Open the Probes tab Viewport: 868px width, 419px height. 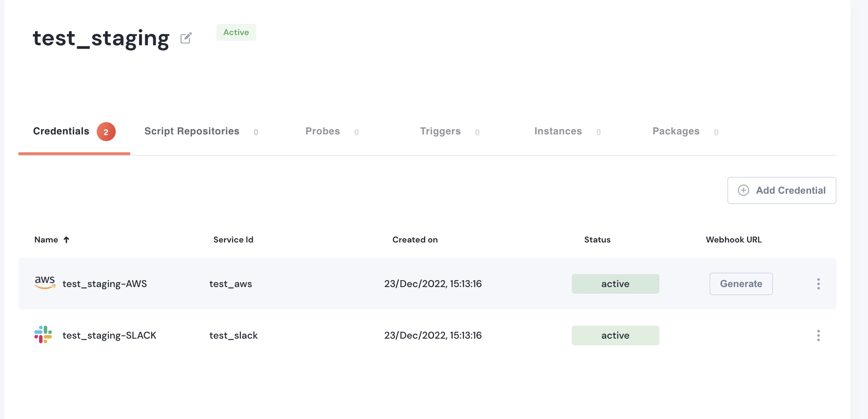pyautogui.click(x=323, y=131)
